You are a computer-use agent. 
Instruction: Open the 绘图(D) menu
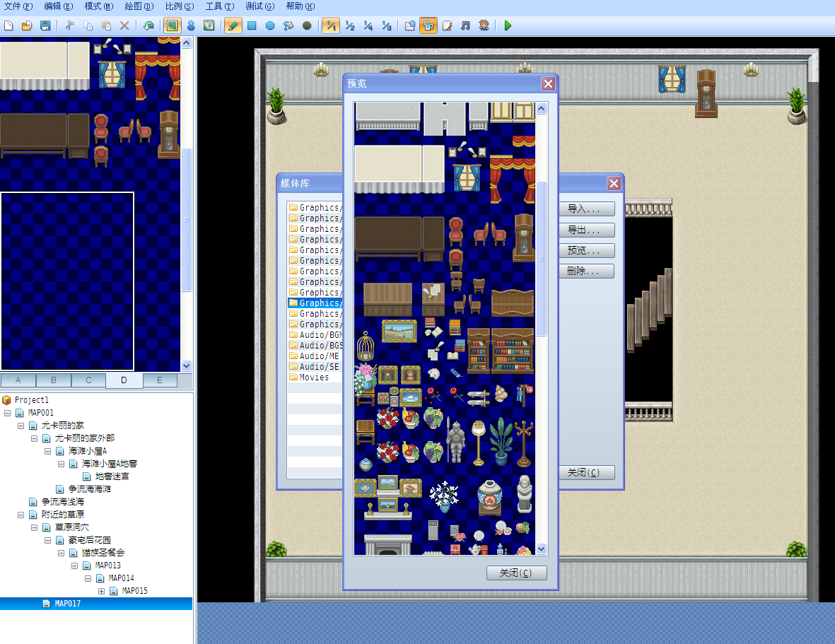point(139,6)
